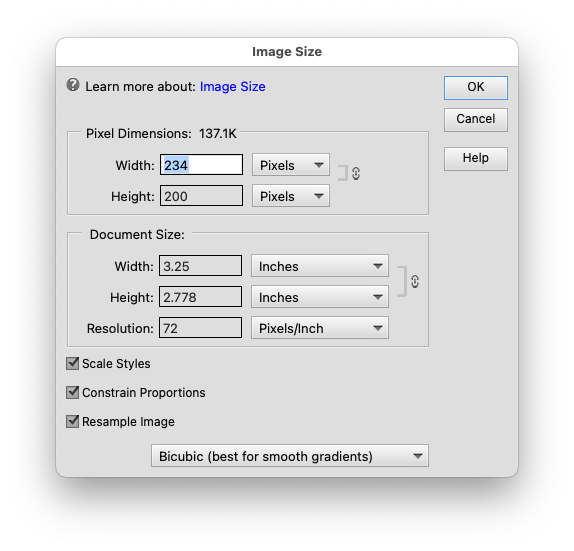Click the Resolution field showing 72

(200, 328)
